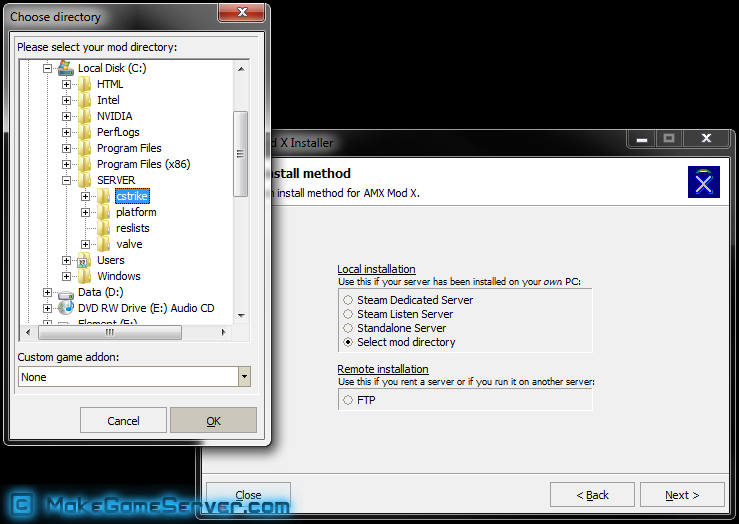Click the Intel folder icon
This screenshot has height=524, width=739.
pos(85,100)
